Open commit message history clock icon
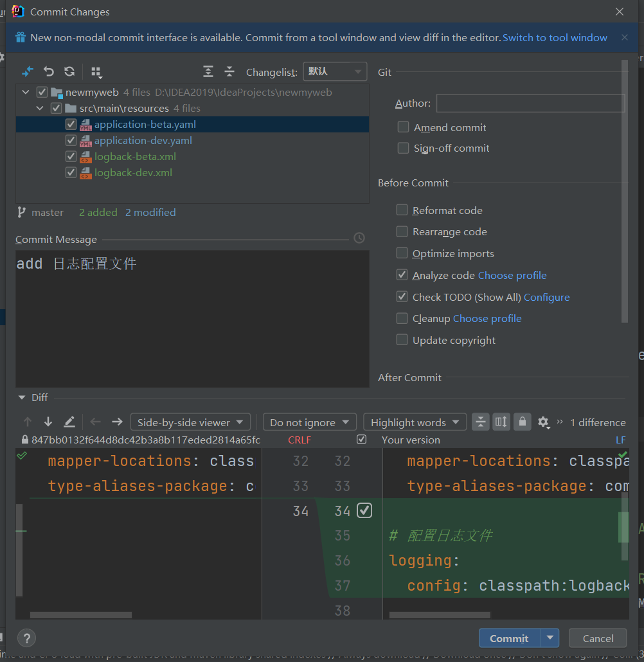 pyautogui.click(x=359, y=238)
